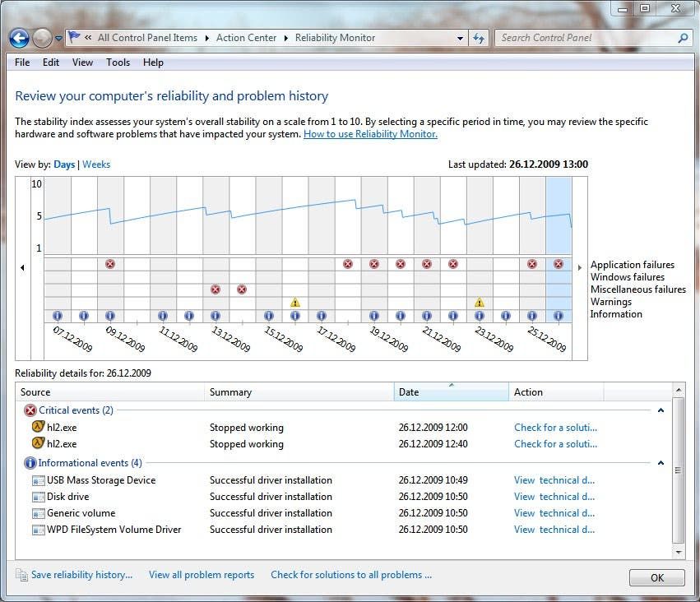Open the File menu
The width and height of the screenshot is (700, 602).
click(22, 63)
